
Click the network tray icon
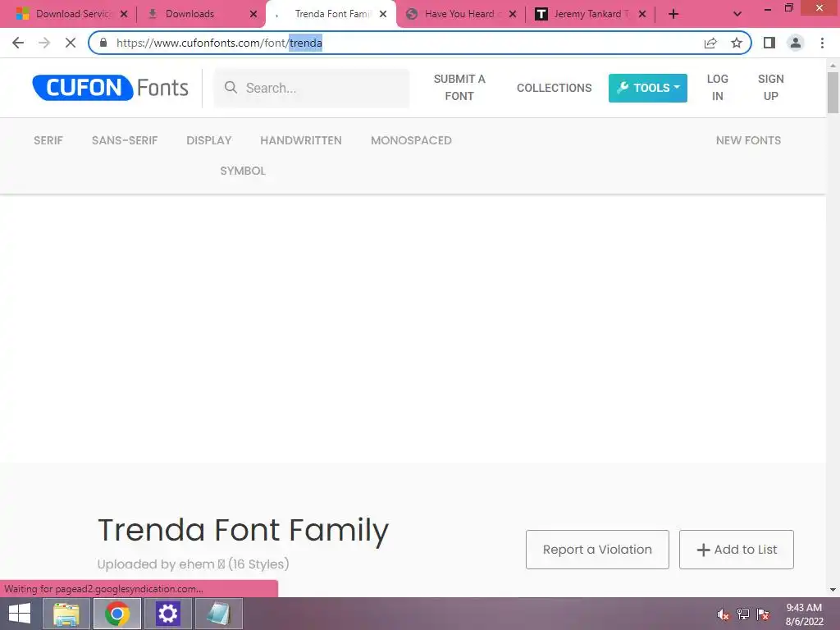(x=743, y=614)
